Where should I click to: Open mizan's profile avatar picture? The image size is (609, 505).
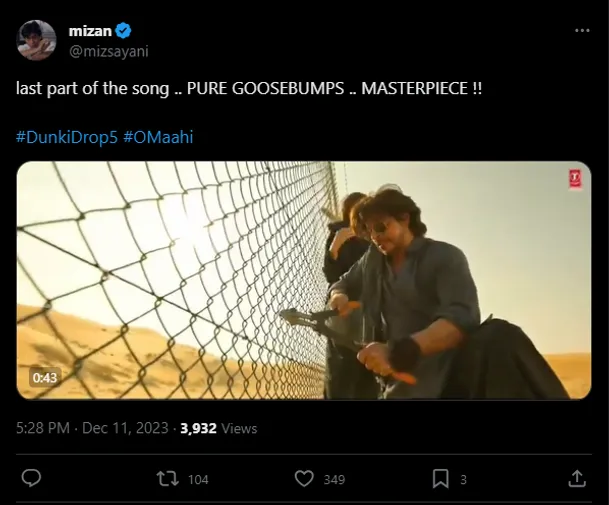[x=36, y=40]
